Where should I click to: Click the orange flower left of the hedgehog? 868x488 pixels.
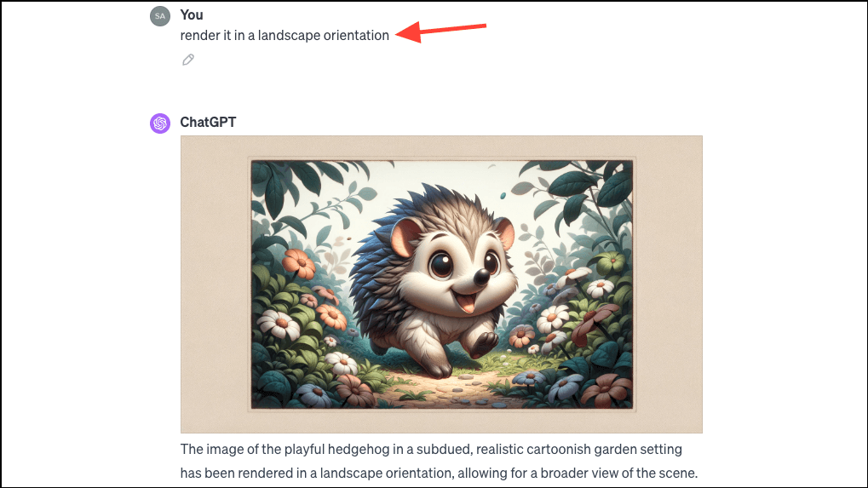click(x=299, y=263)
